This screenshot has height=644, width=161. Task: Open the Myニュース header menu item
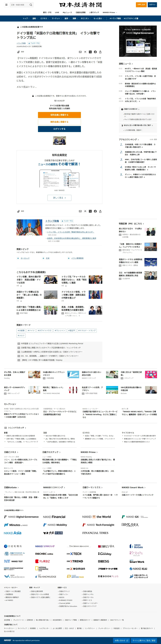pyautogui.click(x=67, y=13)
